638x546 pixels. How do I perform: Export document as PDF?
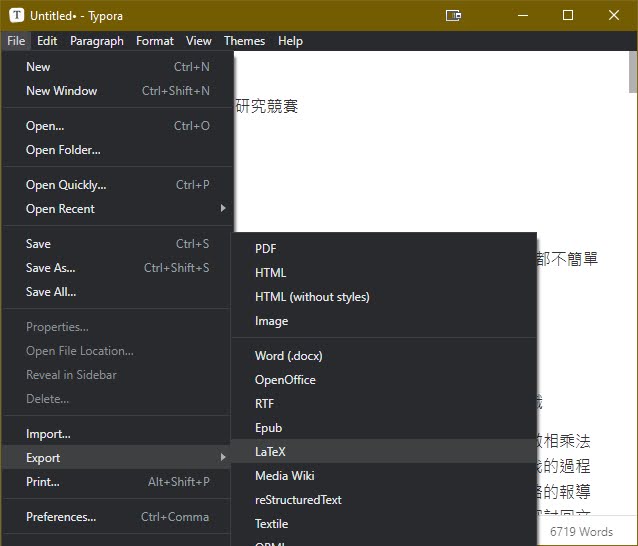point(384,249)
